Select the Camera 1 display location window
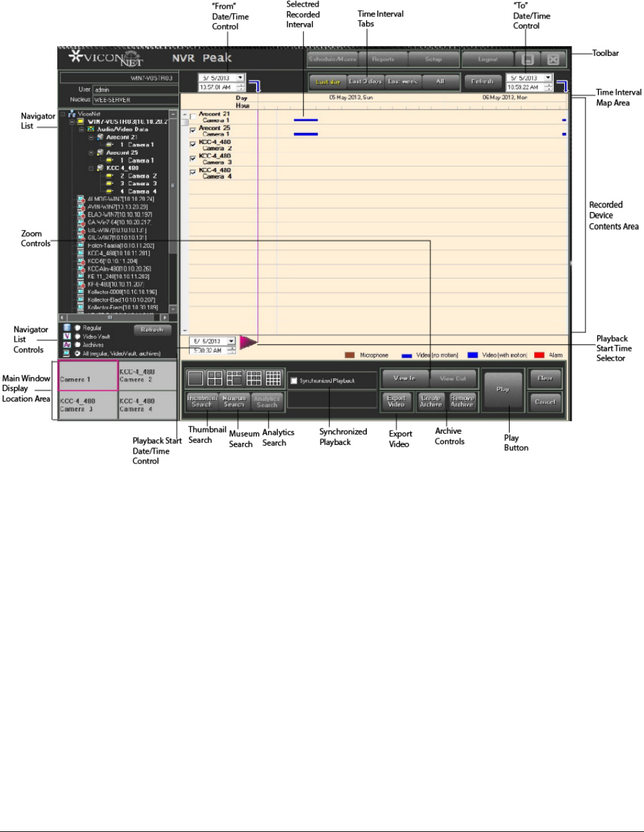644x832 pixels. coord(88,376)
